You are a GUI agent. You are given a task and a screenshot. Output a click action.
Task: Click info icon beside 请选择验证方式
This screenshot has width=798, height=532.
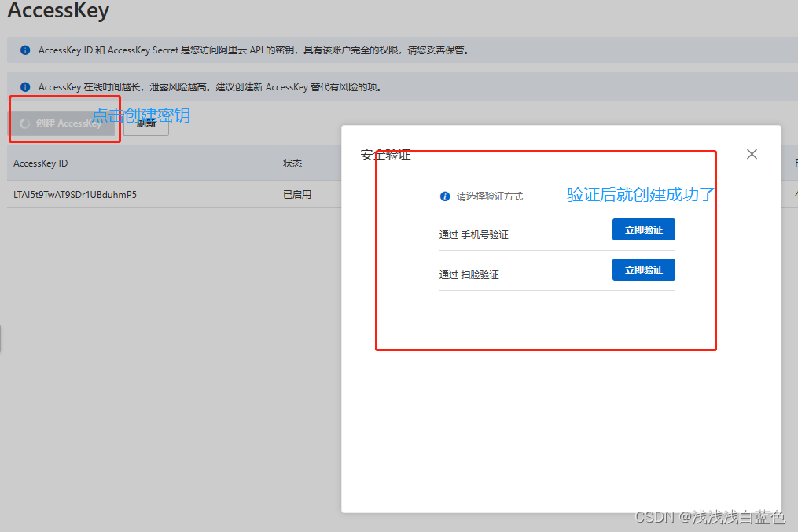(x=445, y=196)
